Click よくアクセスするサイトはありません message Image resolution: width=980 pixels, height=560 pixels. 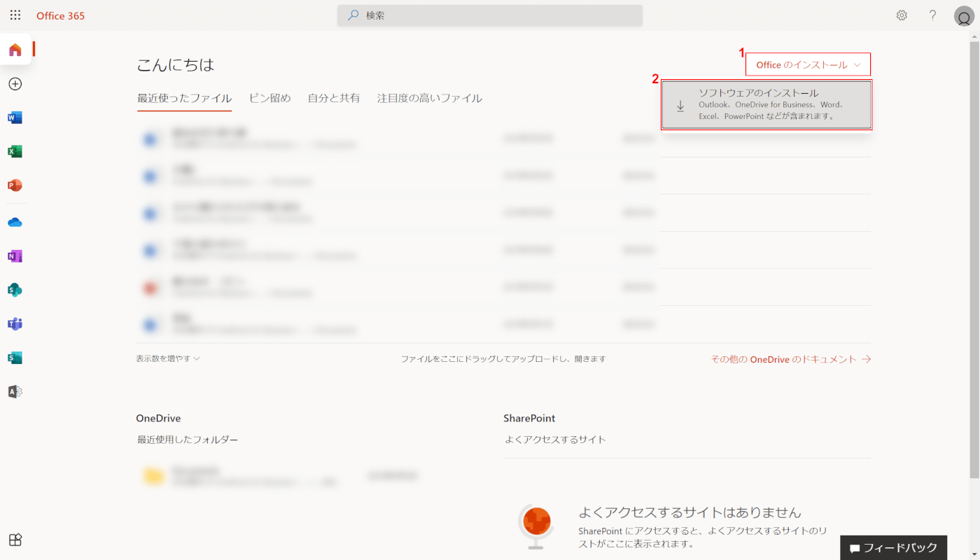coord(689,512)
